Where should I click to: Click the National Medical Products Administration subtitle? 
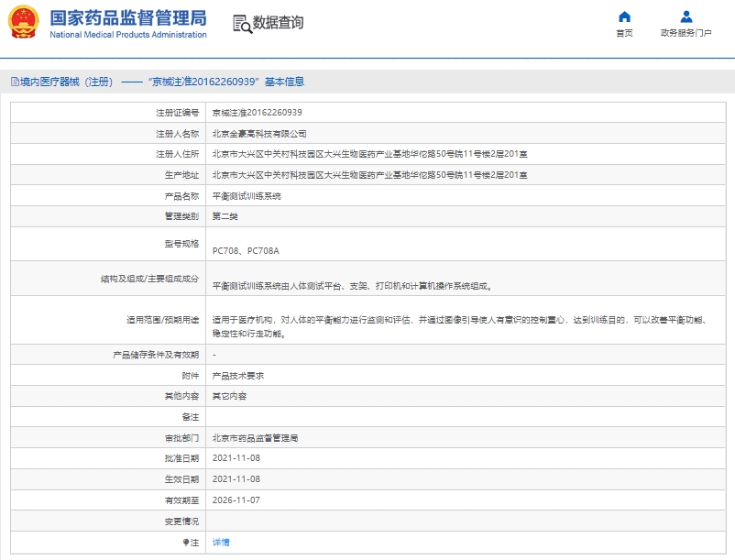pos(128,35)
